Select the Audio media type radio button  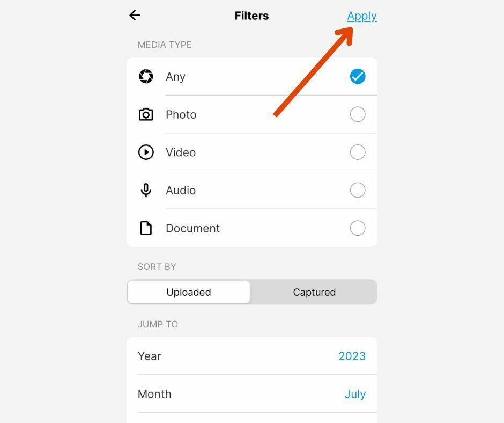[357, 190]
